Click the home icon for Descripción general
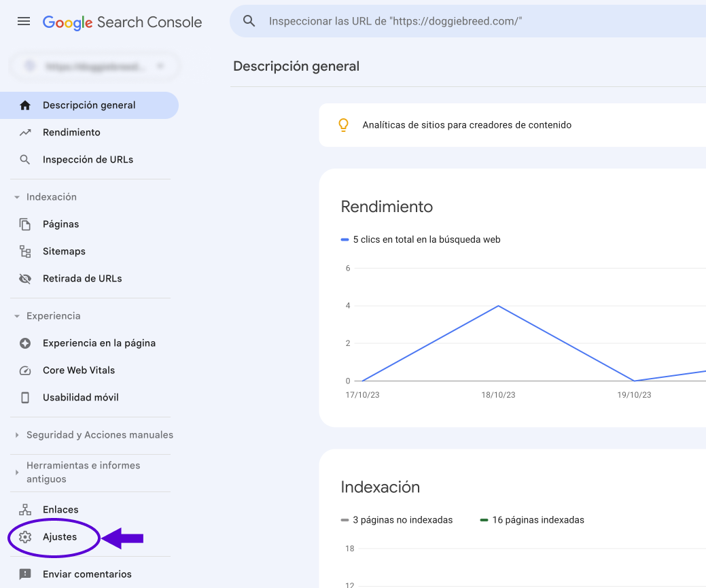 [25, 105]
